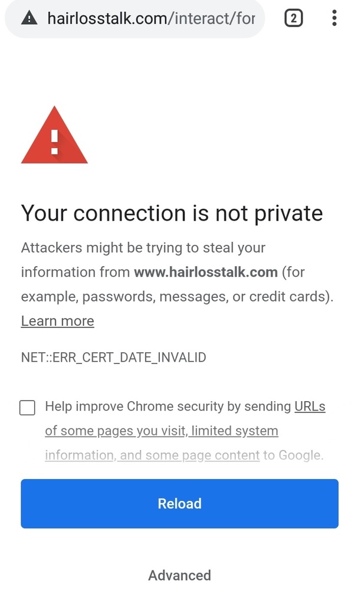Switch tabs via the square tab counter icon
The image size is (364, 590).
[293, 18]
